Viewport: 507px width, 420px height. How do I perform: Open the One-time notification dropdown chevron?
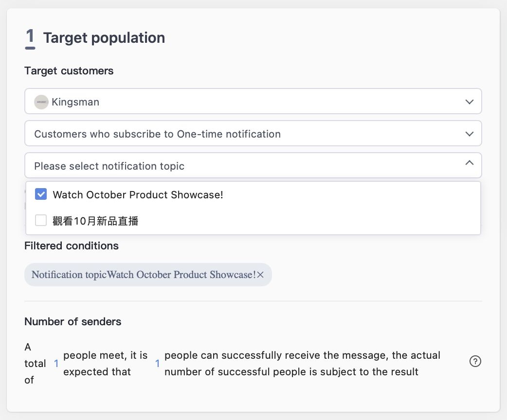point(469,134)
